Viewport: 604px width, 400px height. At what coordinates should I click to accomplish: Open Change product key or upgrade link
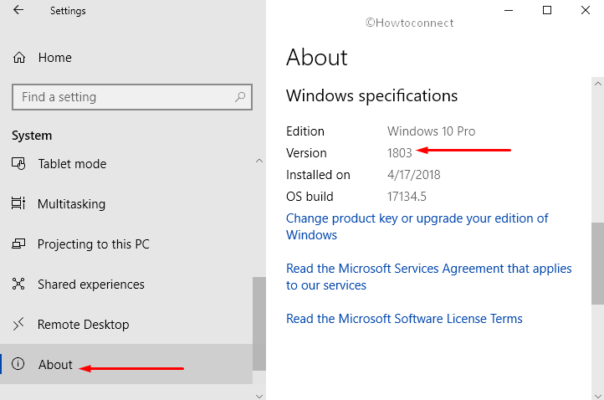pyautogui.click(x=417, y=227)
